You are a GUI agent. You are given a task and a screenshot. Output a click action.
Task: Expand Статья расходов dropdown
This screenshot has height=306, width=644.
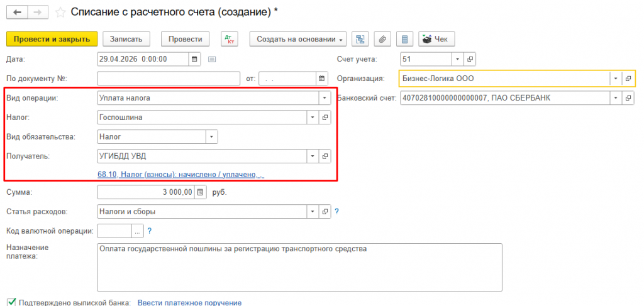point(313,212)
